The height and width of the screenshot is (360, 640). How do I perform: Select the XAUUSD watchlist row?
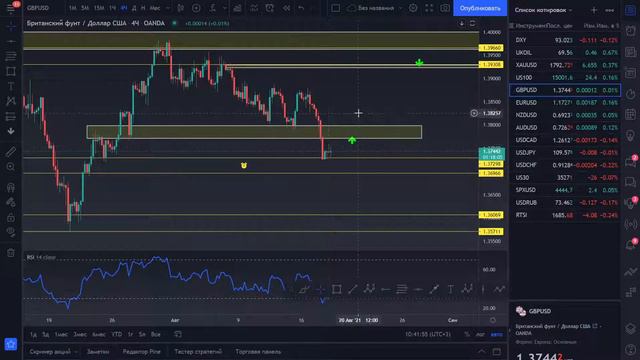click(x=565, y=65)
